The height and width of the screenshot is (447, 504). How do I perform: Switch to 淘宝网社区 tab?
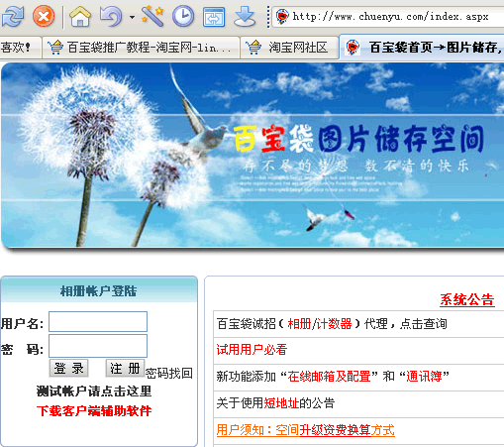click(289, 48)
